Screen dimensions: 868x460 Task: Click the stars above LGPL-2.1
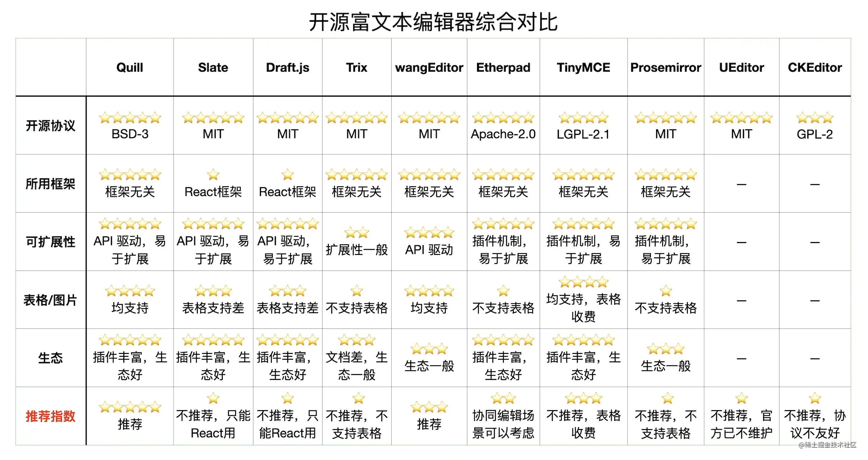[x=583, y=118]
